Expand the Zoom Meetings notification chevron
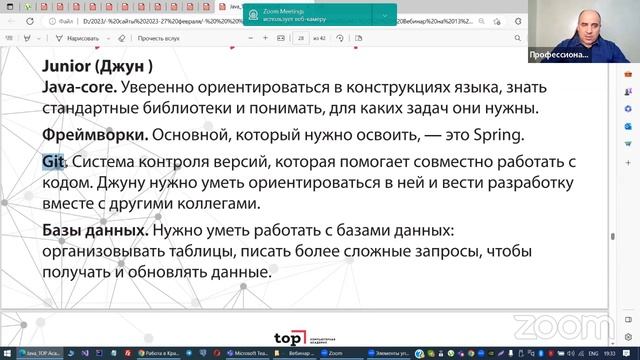 (384, 15)
